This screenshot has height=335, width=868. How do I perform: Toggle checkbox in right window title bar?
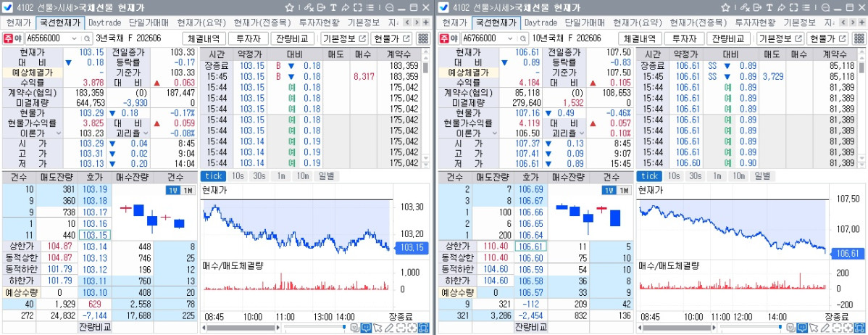pyautogui.click(x=444, y=8)
